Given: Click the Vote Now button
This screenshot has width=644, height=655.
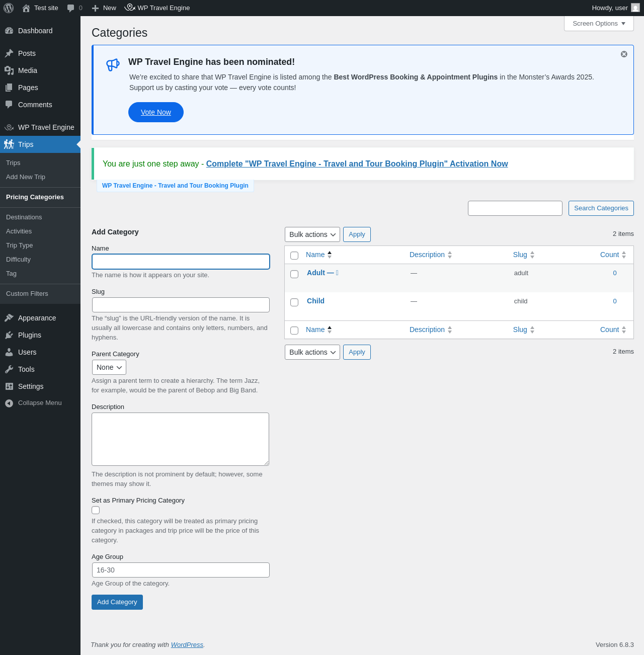Looking at the screenshot, I should 156,112.
